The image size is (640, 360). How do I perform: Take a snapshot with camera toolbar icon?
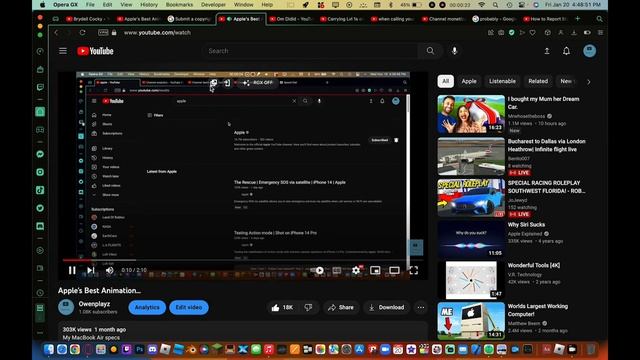(501, 33)
